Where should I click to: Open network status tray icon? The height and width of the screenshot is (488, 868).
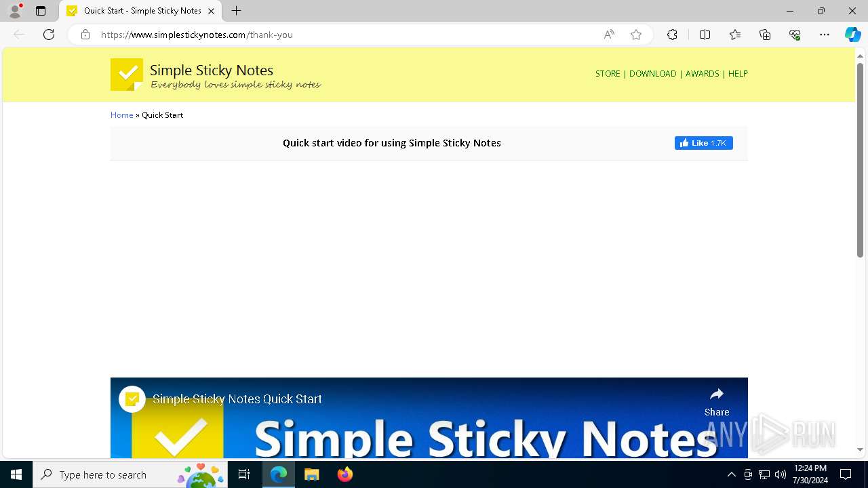pyautogui.click(x=764, y=474)
